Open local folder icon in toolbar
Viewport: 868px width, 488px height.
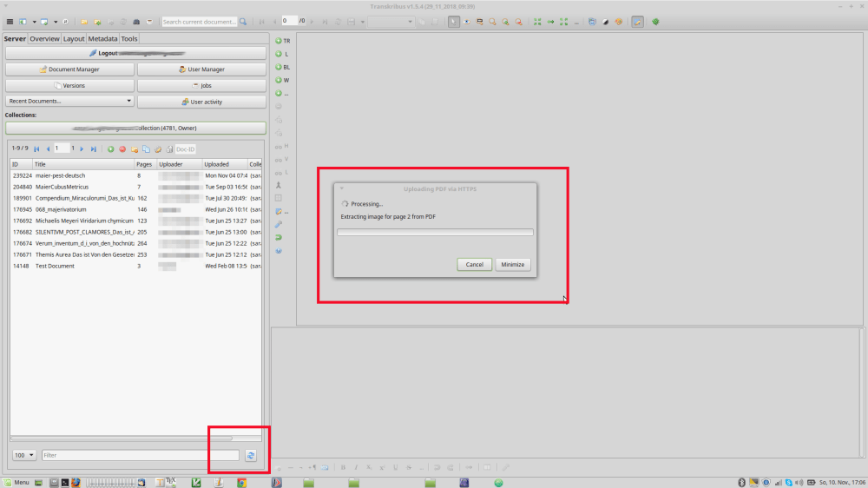[x=84, y=22]
